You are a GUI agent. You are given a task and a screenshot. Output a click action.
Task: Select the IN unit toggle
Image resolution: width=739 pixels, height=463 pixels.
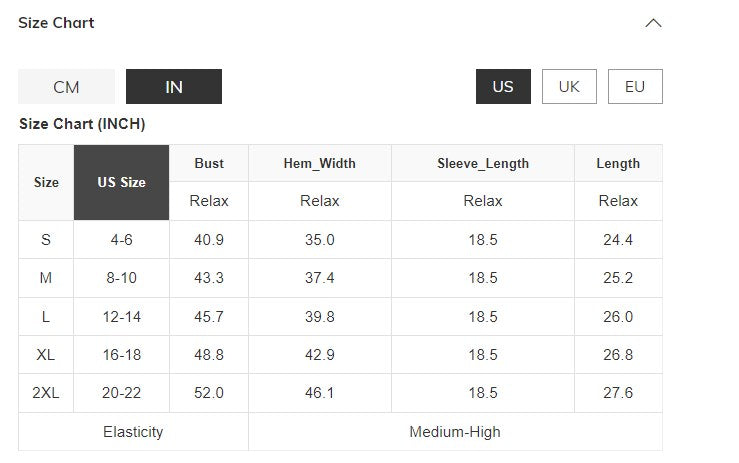[174, 87]
